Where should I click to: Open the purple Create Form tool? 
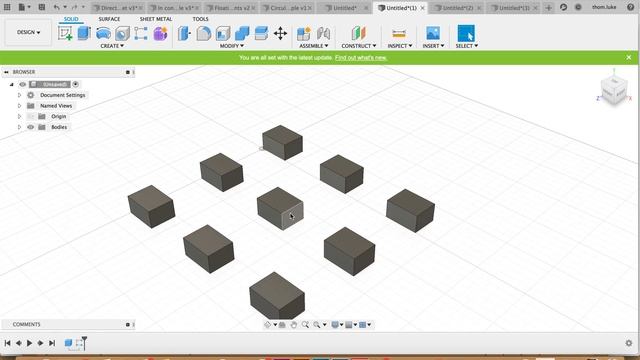(x=160, y=33)
